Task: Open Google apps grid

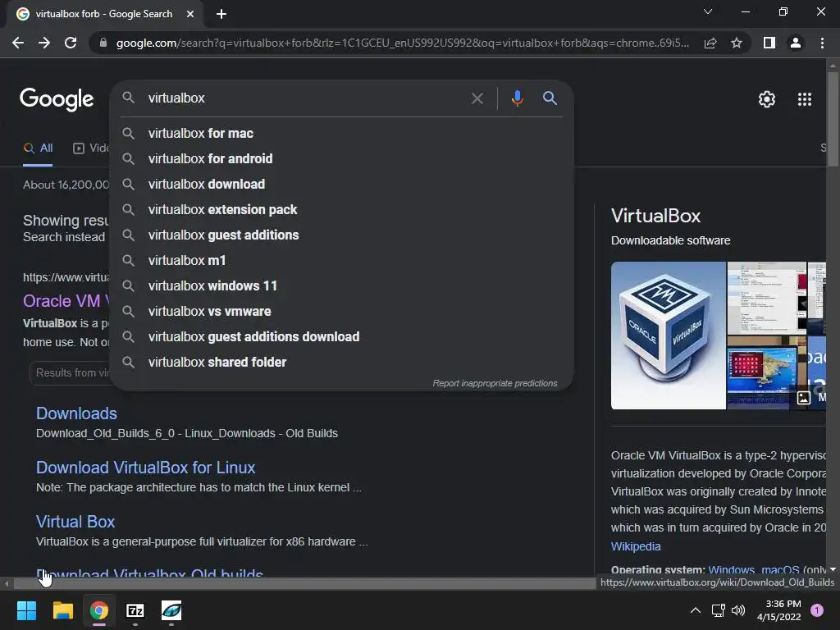Action: coord(805,99)
